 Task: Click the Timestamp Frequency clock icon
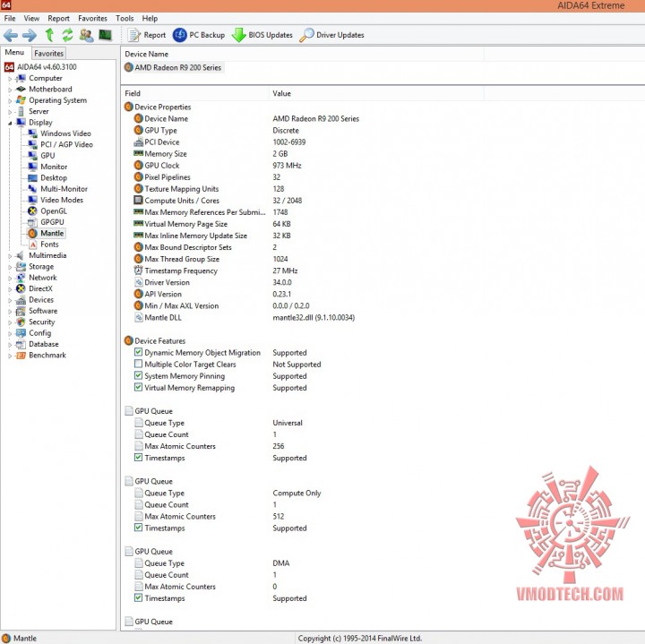139,270
